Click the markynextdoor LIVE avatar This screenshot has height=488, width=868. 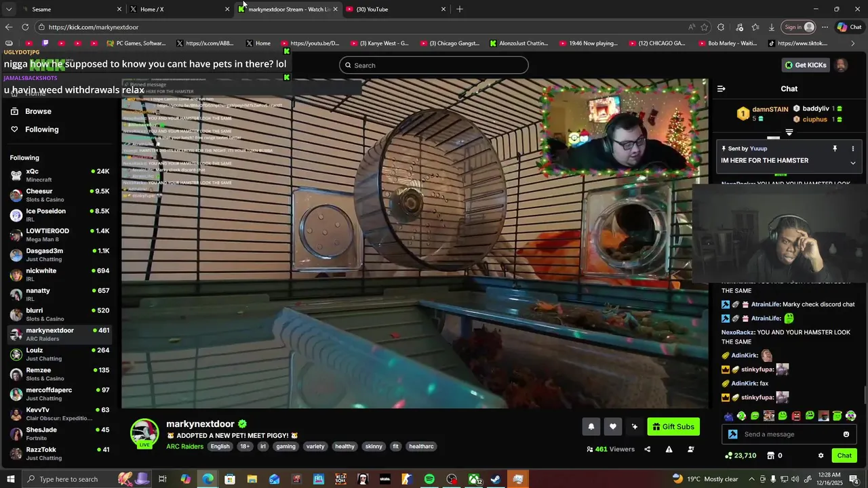pyautogui.click(x=144, y=434)
